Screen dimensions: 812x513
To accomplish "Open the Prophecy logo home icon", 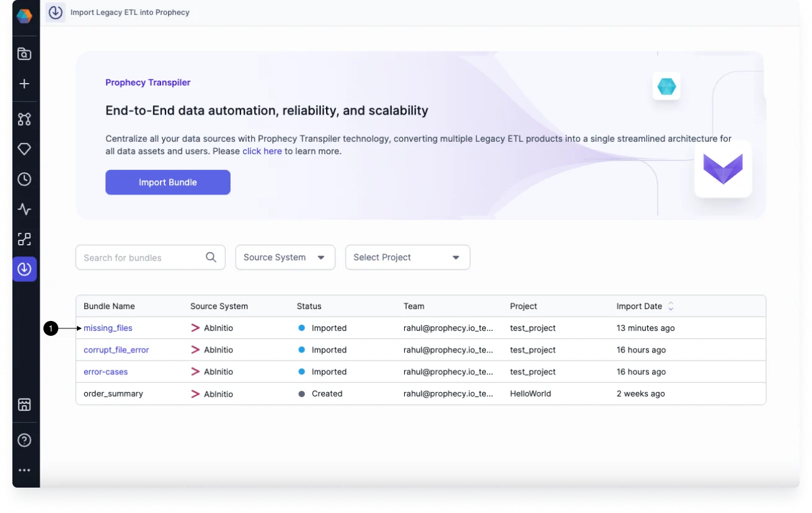I will [x=24, y=15].
